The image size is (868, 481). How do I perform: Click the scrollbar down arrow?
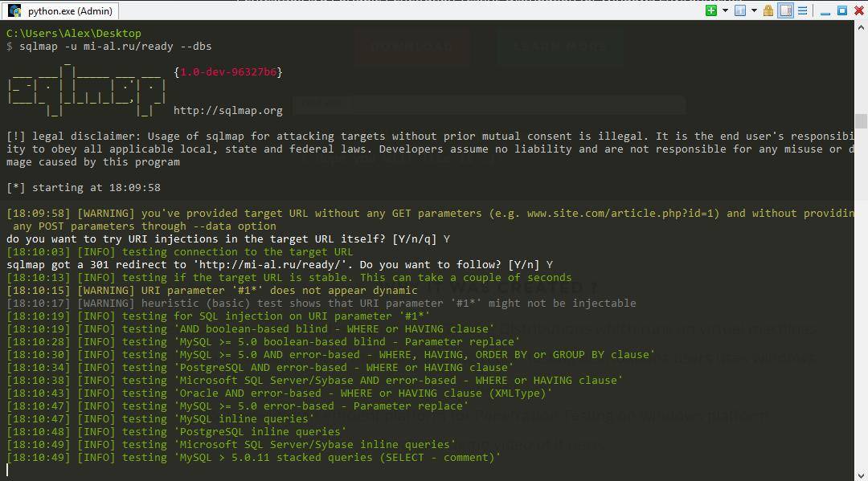[861, 475]
